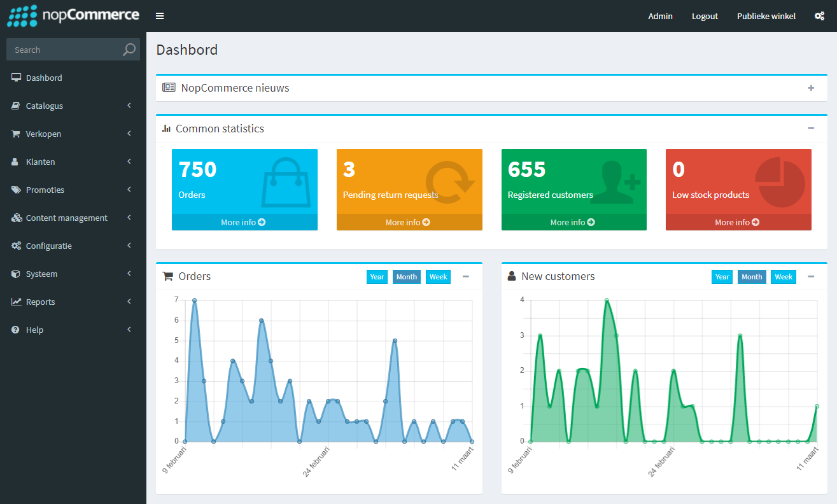Image resolution: width=837 pixels, height=504 pixels.
Task: Open More info for Registered customers
Action: [573, 221]
